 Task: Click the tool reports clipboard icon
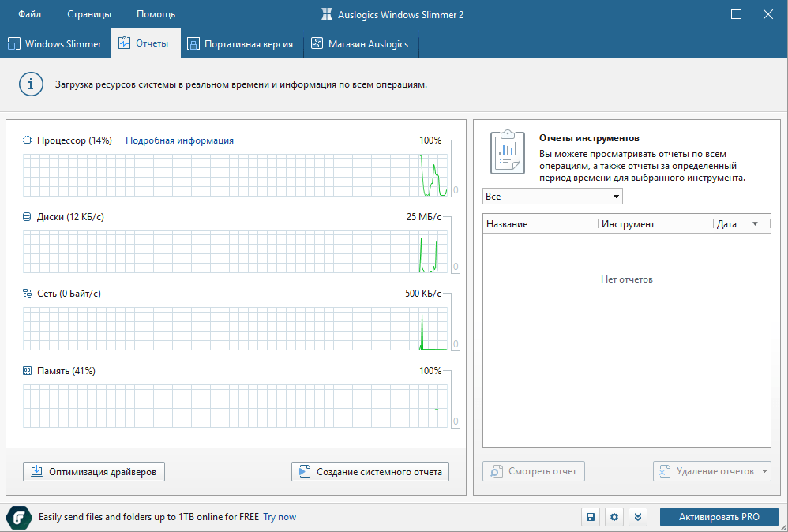pos(508,152)
